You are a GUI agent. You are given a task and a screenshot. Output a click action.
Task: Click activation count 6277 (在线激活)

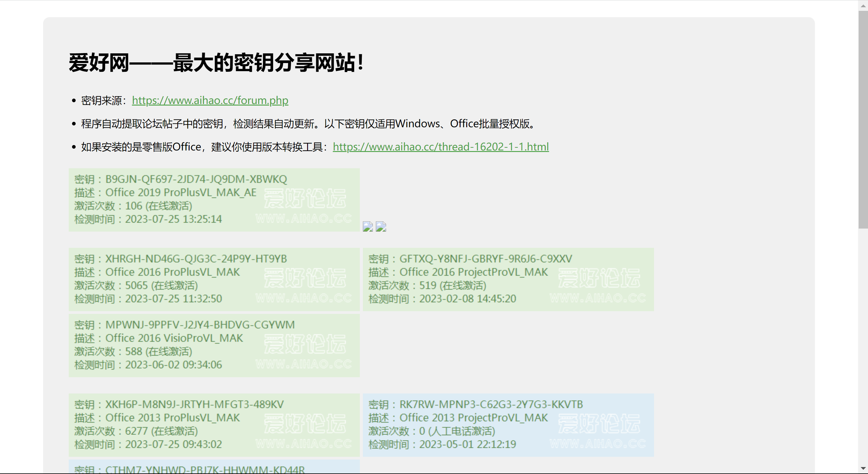pyautogui.click(x=162, y=431)
